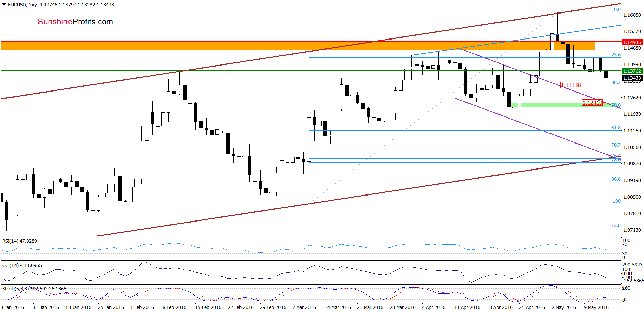Click the -262.5865 CCI scale value
644x312 pixels.
tap(633, 281)
